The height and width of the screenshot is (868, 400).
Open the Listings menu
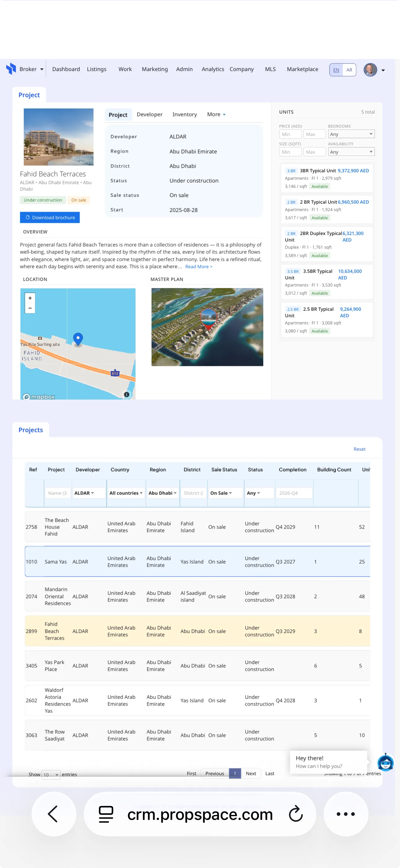click(97, 69)
